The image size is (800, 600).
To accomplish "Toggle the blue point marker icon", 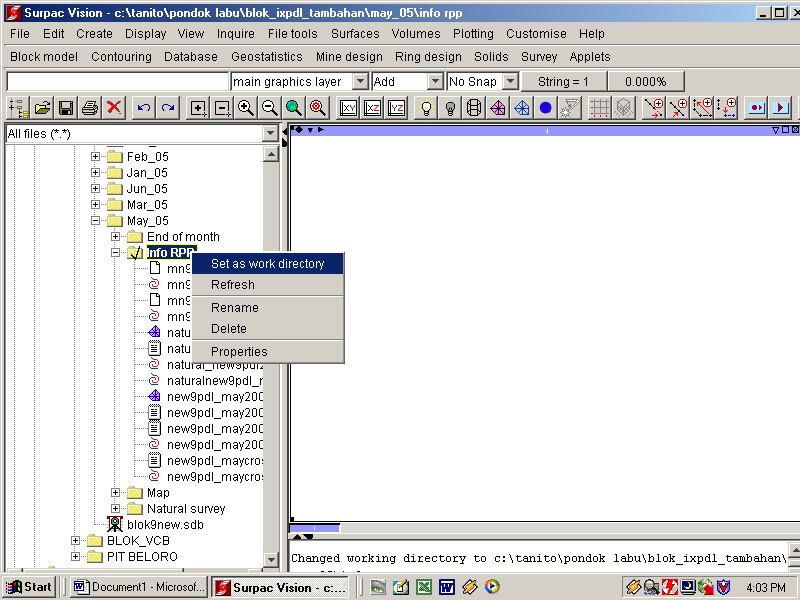I will [x=547, y=108].
